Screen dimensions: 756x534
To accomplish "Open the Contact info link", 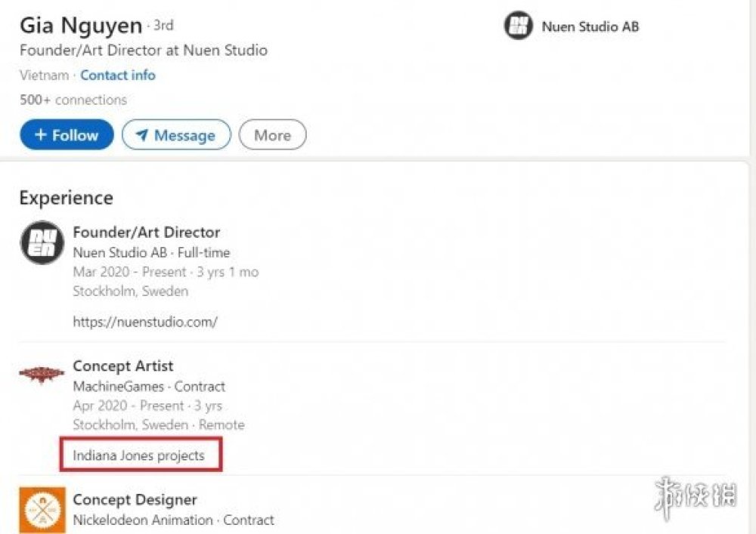I will tap(118, 76).
